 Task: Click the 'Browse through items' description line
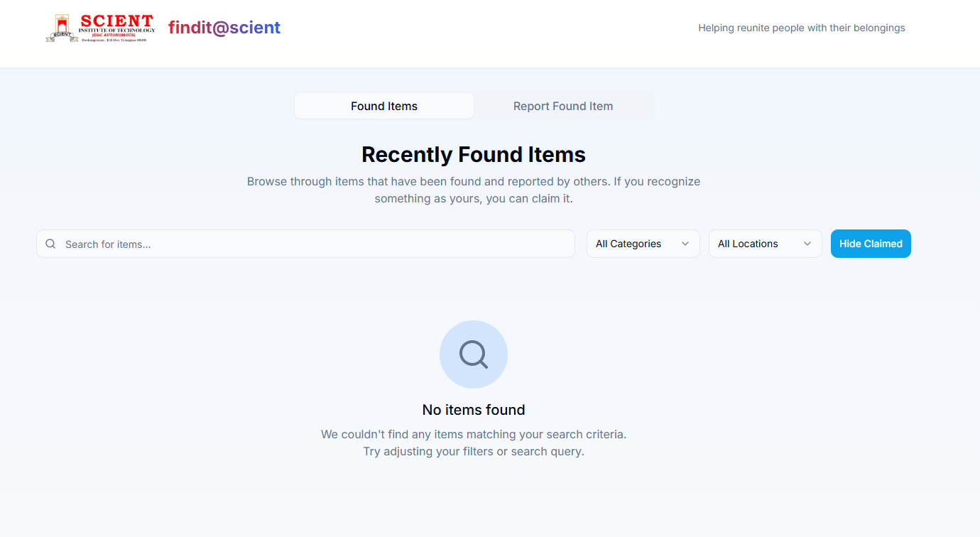(x=474, y=181)
